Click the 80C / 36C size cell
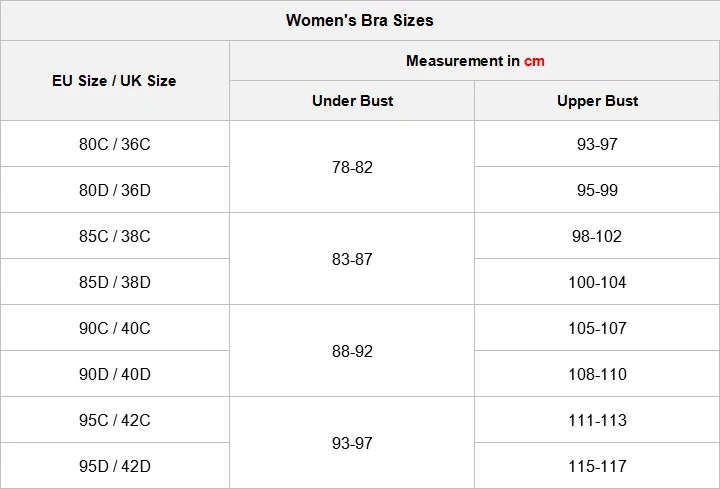Viewport: 720px width, 489px height. 114,144
